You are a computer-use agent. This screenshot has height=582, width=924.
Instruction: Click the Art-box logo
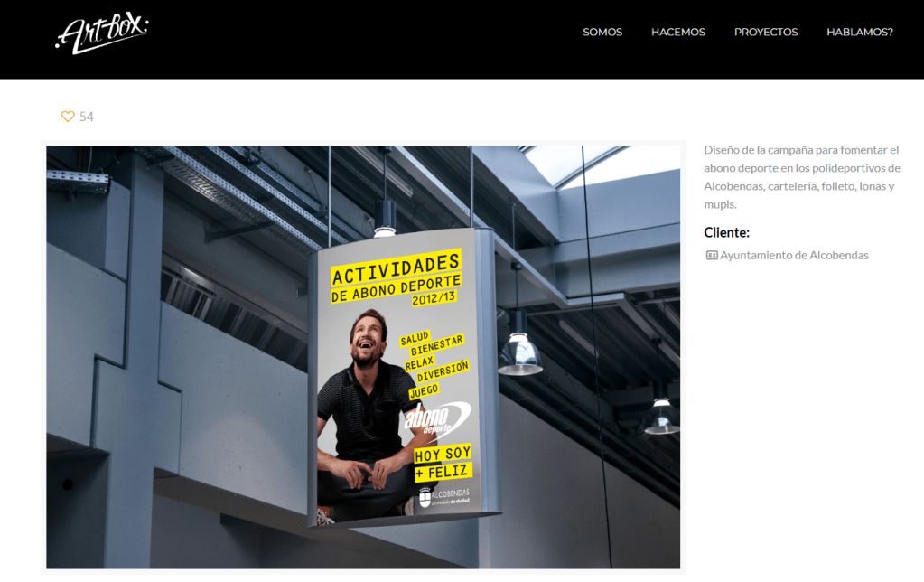pos(102,34)
